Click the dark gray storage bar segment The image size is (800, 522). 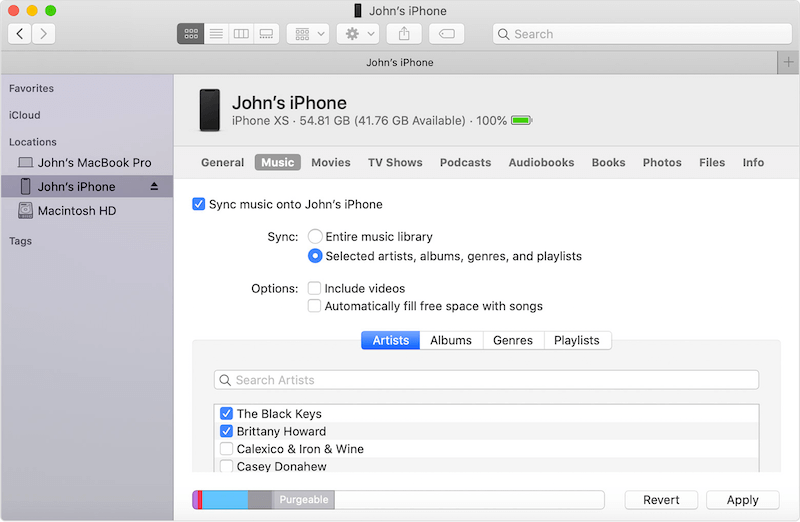pyautogui.click(x=260, y=500)
